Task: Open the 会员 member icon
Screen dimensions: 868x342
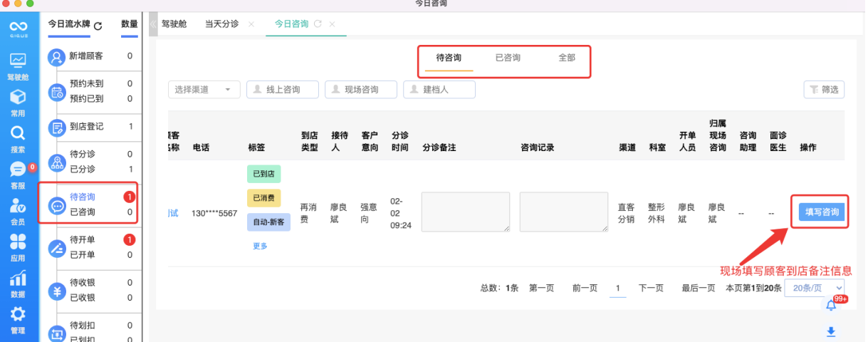Action: (18, 206)
